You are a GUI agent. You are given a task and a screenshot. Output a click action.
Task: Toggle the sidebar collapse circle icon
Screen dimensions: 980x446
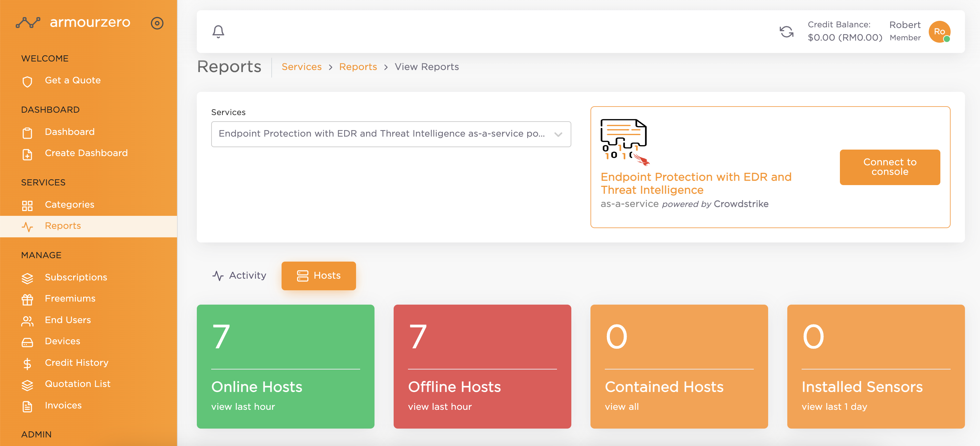point(157,23)
